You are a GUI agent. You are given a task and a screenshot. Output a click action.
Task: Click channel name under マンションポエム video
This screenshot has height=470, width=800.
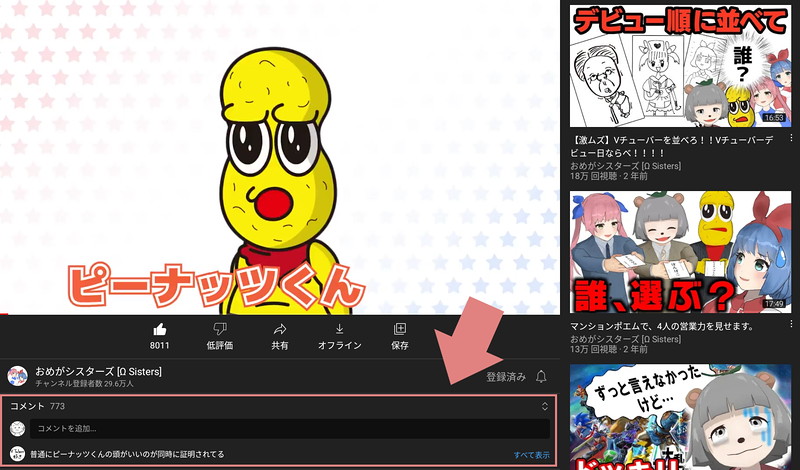626,339
